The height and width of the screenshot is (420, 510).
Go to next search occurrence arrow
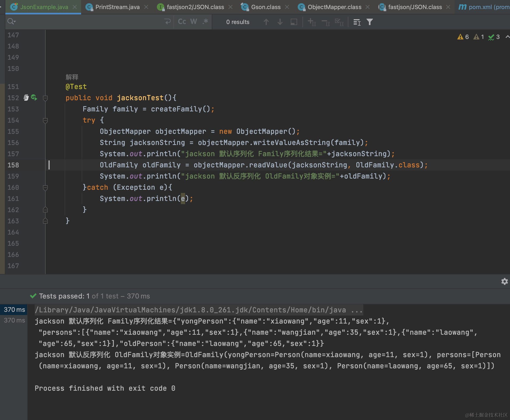(280, 22)
